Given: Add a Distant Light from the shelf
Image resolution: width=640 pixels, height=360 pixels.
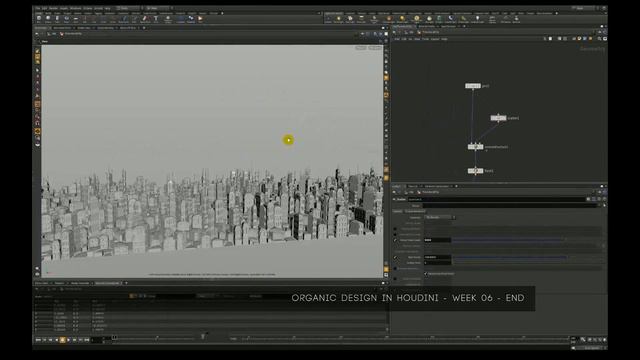Looking at the screenshot, I should tap(402, 19).
